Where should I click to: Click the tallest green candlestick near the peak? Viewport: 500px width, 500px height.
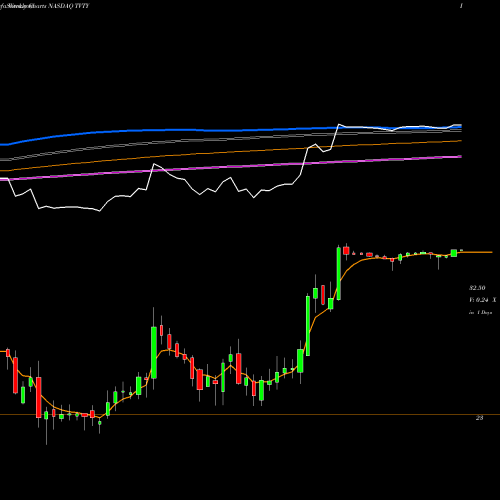point(339,273)
